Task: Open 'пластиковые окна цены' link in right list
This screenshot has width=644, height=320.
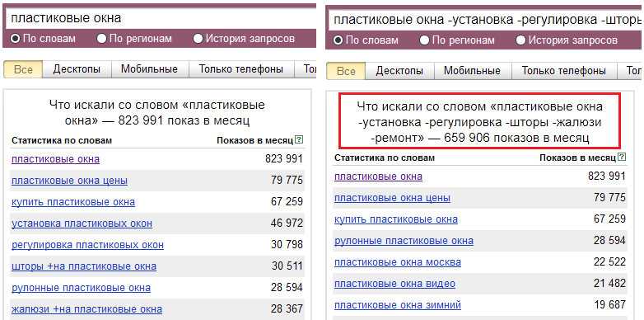Action: (x=392, y=198)
